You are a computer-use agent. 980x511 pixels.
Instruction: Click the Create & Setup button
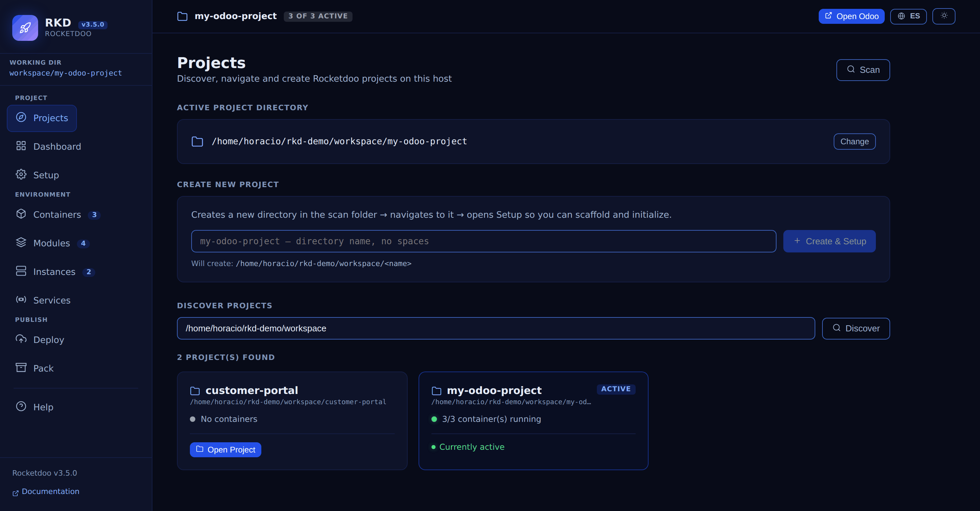[829, 241]
